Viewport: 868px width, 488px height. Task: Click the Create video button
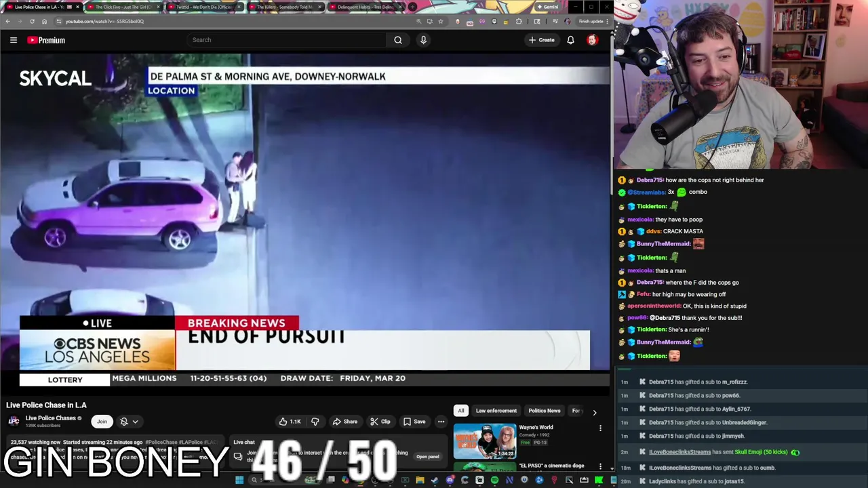[541, 40]
